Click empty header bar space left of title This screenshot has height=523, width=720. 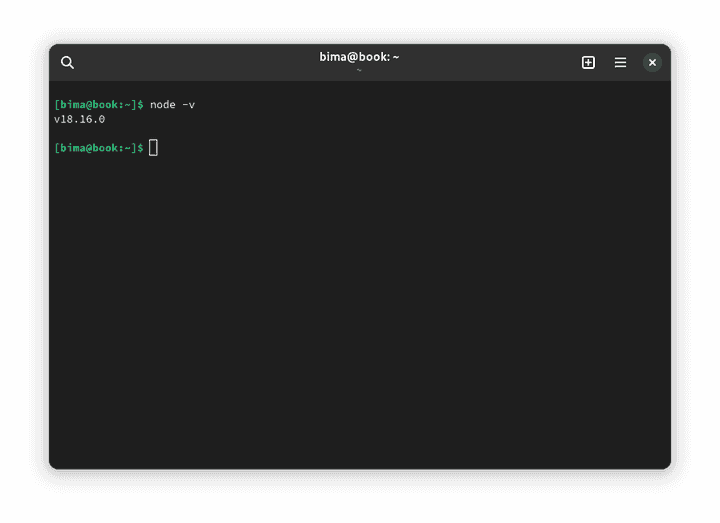pos(200,62)
